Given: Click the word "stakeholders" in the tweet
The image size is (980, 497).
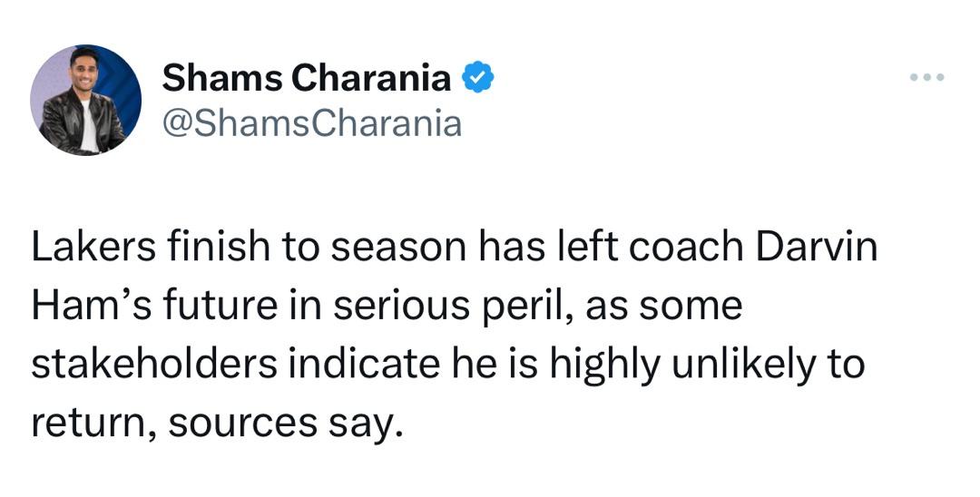Looking at the screenshot, I should point(154,363).
